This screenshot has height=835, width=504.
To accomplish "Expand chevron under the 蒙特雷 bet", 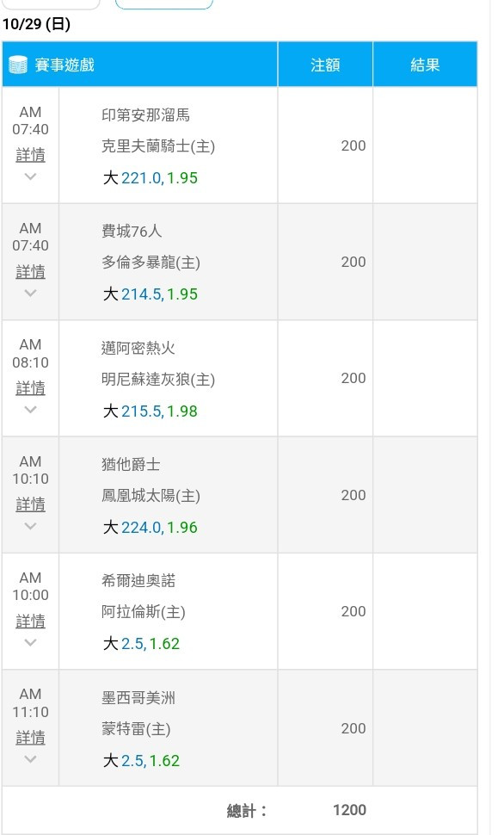I will click(x=30, y=759).
